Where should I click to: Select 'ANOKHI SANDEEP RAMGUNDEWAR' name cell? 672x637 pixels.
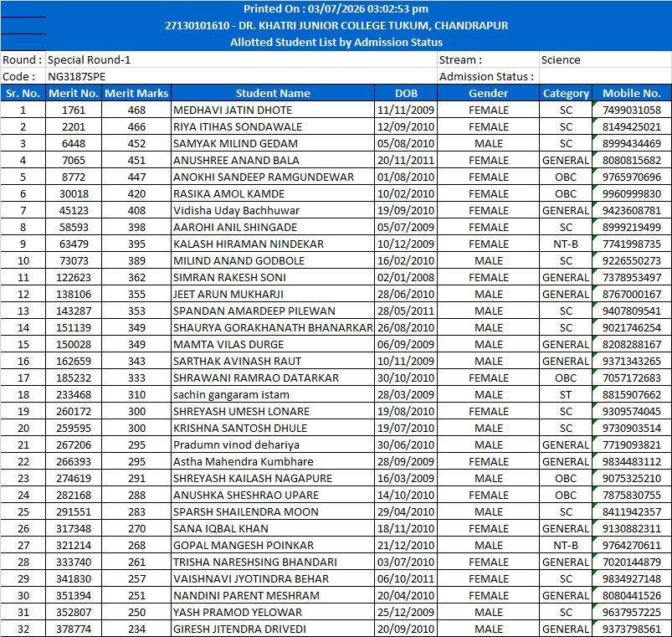pos(273,177)
